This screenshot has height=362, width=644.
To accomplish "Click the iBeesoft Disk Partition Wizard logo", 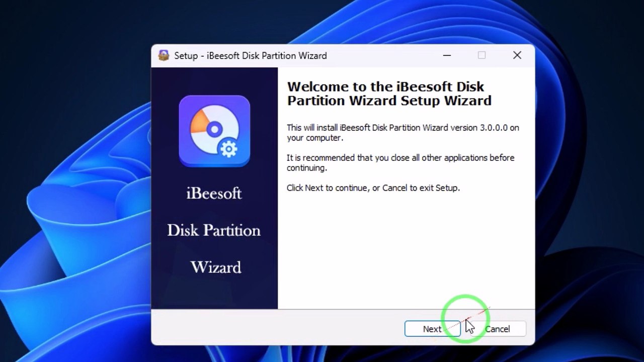I will coord(214,131).
